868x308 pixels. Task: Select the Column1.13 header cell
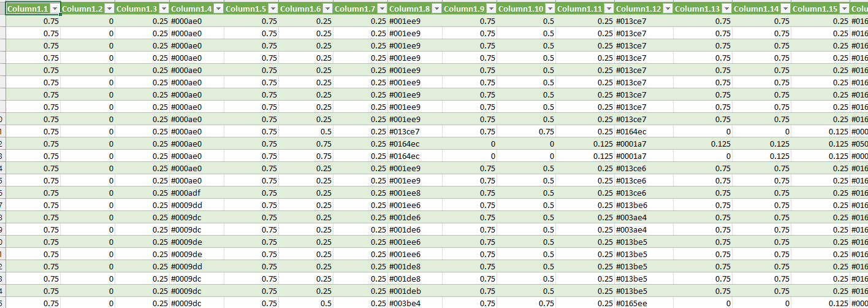[x=696, y=9]
